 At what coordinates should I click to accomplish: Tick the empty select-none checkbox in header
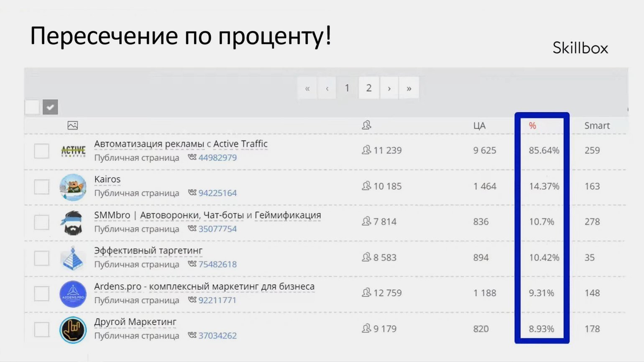32,107
